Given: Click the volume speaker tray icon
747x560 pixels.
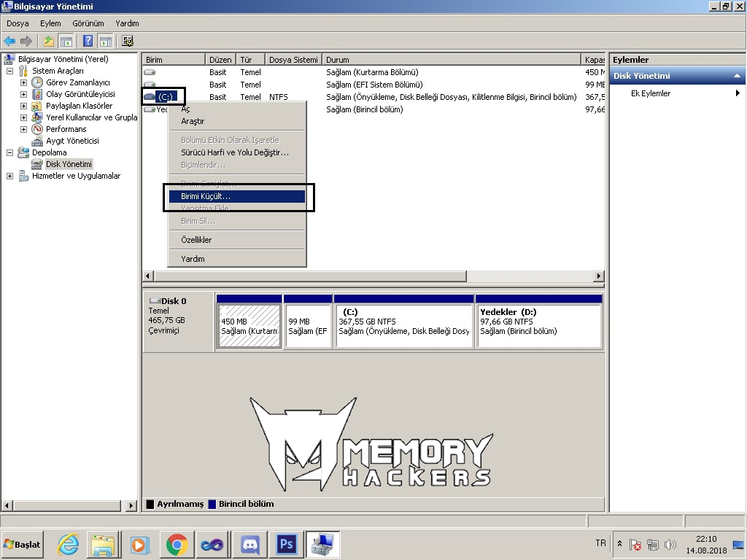Looking at the screenshot, I should coord(670,544).
